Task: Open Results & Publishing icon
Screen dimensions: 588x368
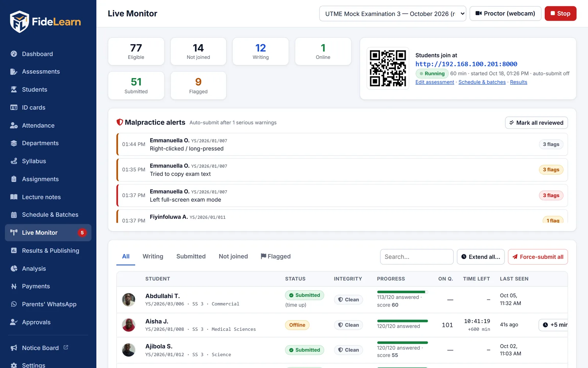Action: [14, 251]
